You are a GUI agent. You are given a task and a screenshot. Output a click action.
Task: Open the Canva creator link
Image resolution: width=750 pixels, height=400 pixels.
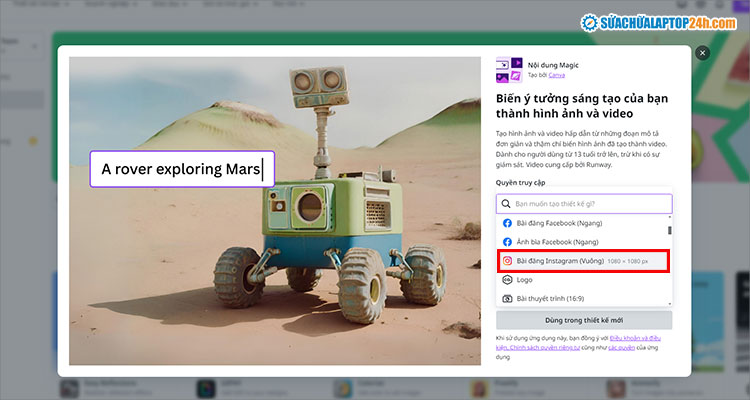(558, 75)
